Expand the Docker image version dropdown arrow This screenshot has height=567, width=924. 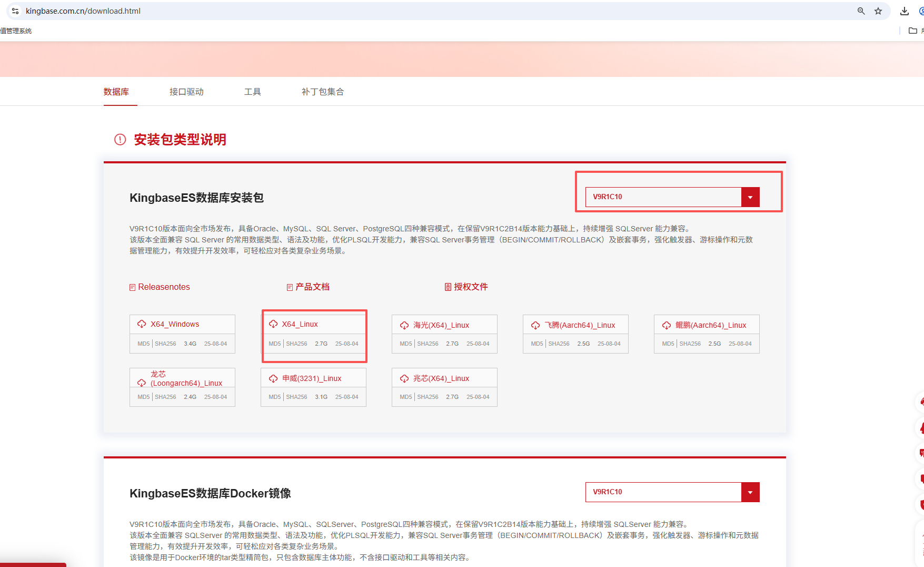tap(750, 492)
